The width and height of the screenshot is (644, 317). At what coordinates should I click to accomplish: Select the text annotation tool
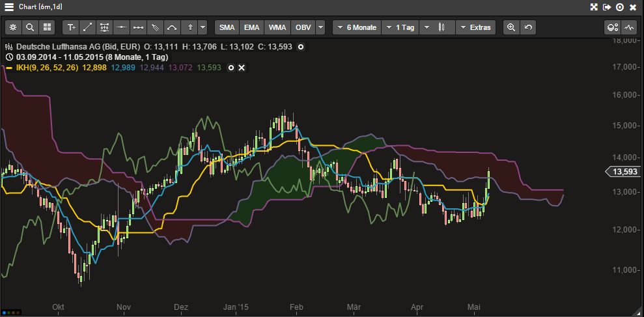pos(72,27)
